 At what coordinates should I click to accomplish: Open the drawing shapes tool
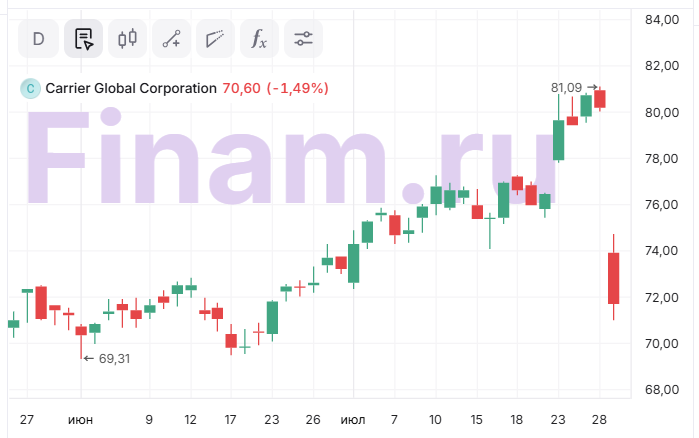tap(215, 40)
